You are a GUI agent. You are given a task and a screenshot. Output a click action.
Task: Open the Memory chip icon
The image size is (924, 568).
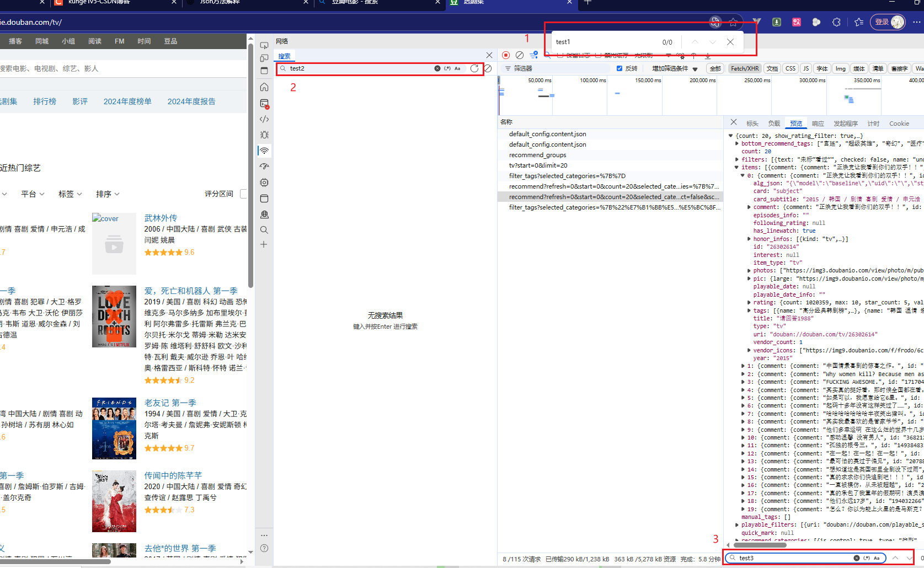tap(264, 182)
